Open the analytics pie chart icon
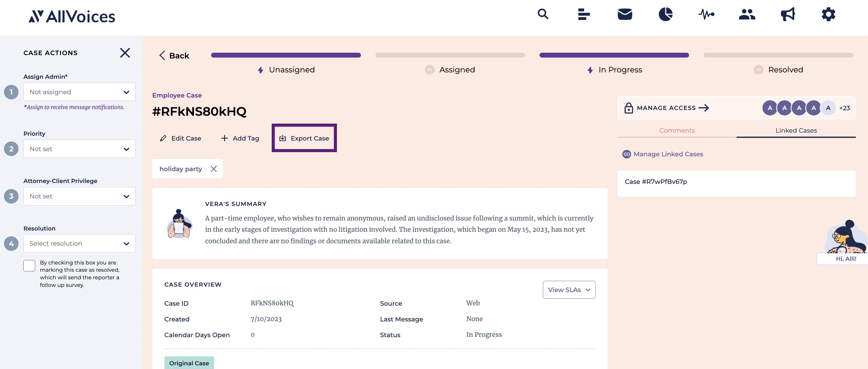868x369 pixels. (x=665, y=15)
